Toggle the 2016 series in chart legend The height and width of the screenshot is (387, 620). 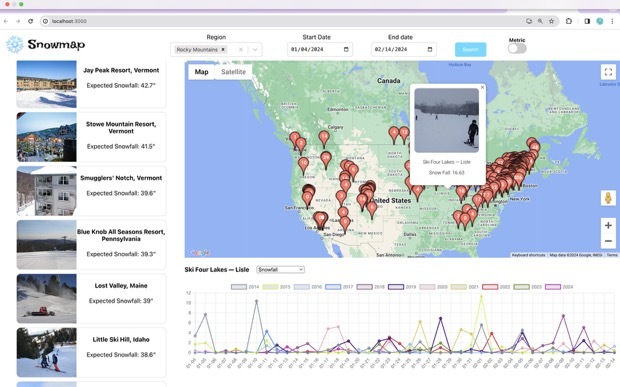click(308, 287)
